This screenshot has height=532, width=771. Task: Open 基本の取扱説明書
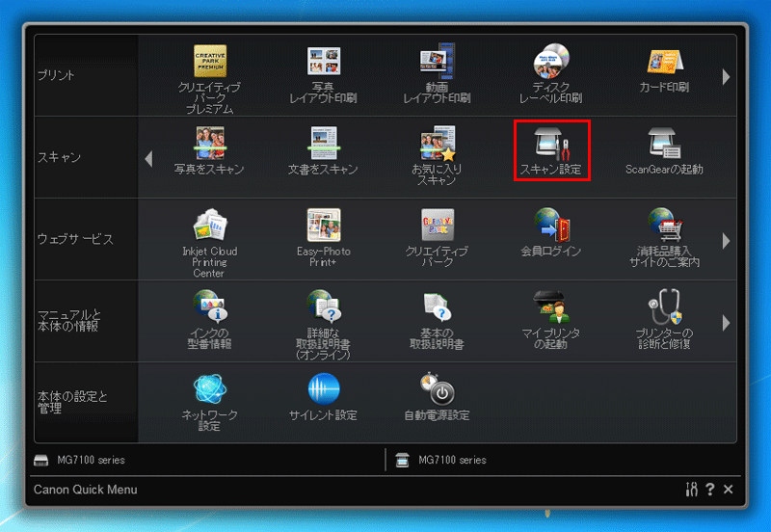pos(437,320)
